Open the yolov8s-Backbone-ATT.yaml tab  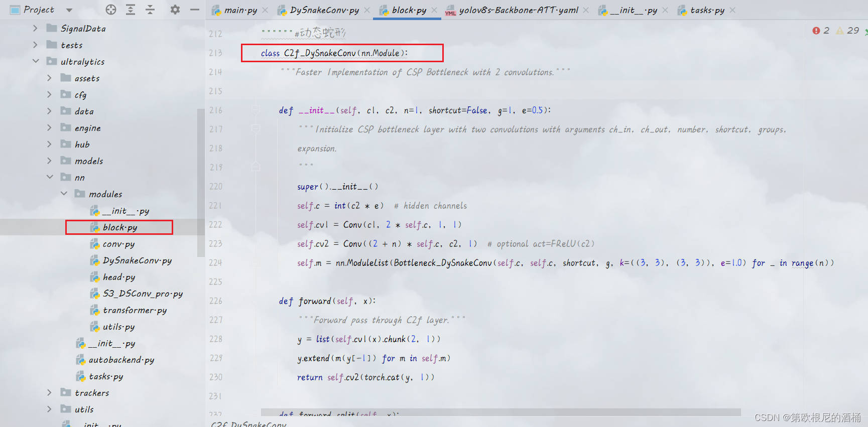click(519, 10)
